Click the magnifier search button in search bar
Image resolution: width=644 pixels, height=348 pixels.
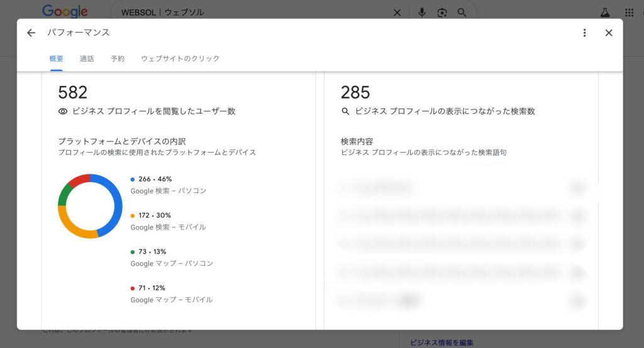[462, 13]
